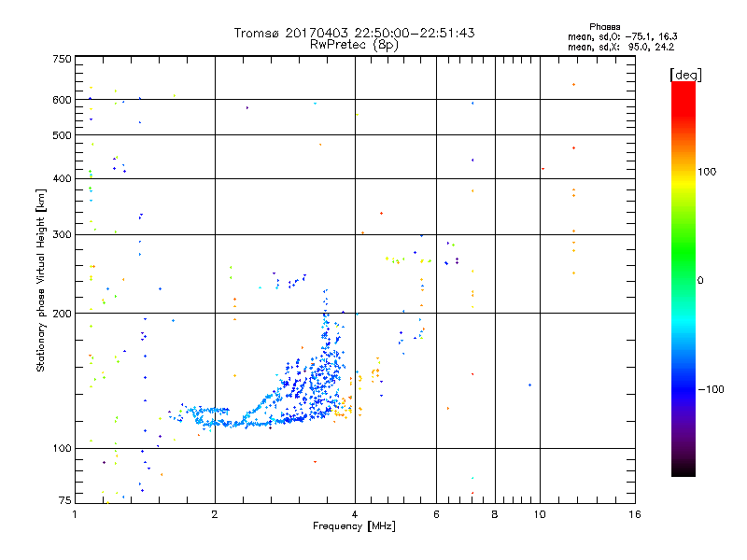The width and height of the screenshot is (747, 560).
Task: Click the "75" height axis tick label
Action: pyautogui.click(x=65, y=500)
